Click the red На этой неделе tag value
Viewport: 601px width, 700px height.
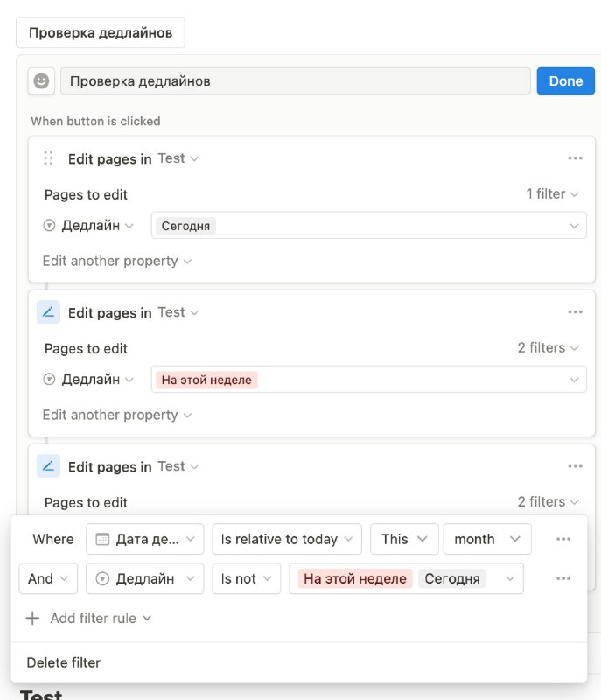206,380
